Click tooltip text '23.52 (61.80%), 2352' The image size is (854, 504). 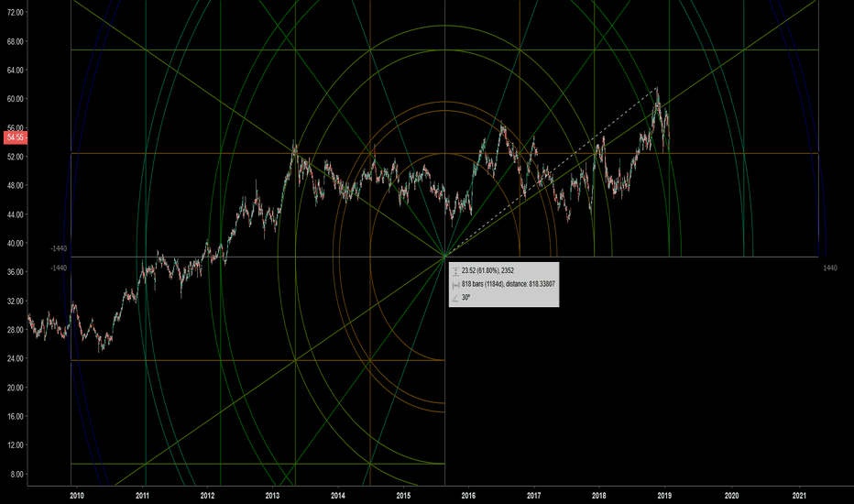(487, 271)
